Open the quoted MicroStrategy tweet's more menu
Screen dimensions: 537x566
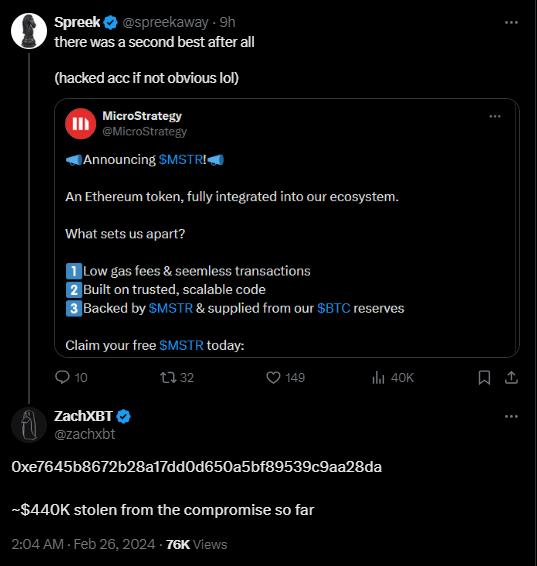(495, 116)
